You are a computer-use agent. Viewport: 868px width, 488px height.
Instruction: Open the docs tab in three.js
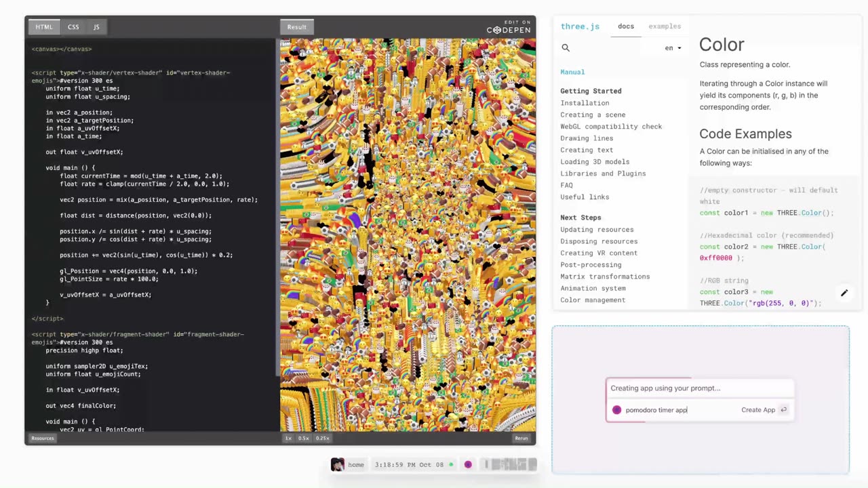pyautogui.click(x=626, y=26)
